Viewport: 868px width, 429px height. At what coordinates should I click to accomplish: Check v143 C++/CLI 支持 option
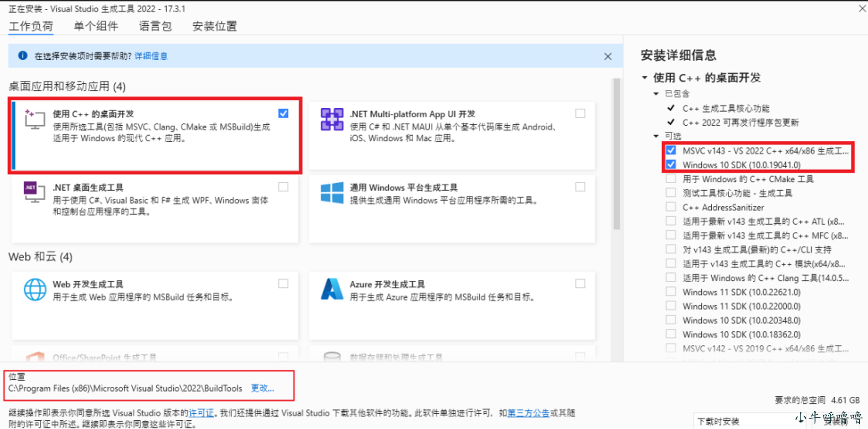pyautogui.click(x=671, y=249)
